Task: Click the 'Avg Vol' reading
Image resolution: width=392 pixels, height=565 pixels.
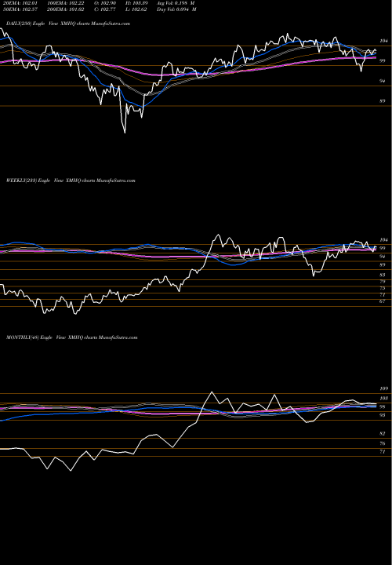Action: tap(176, 2)
